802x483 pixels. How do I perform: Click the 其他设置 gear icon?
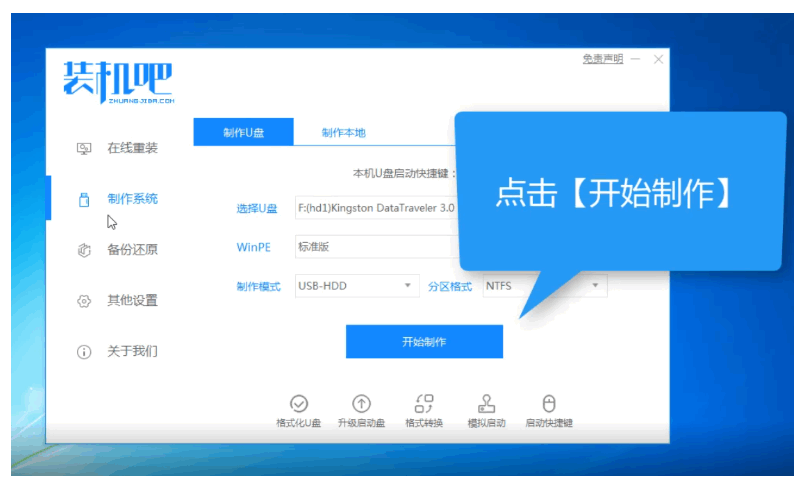point(84,301)
